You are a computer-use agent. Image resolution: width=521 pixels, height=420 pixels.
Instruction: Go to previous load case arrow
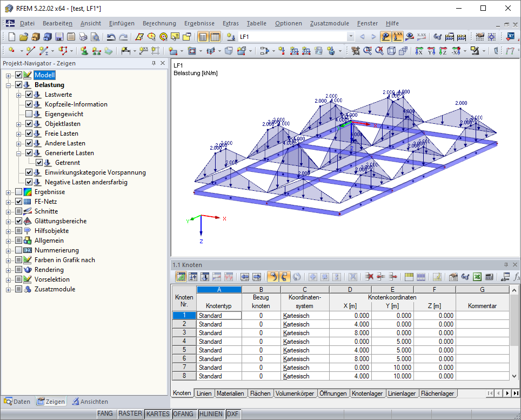click(x=362, y=37)
